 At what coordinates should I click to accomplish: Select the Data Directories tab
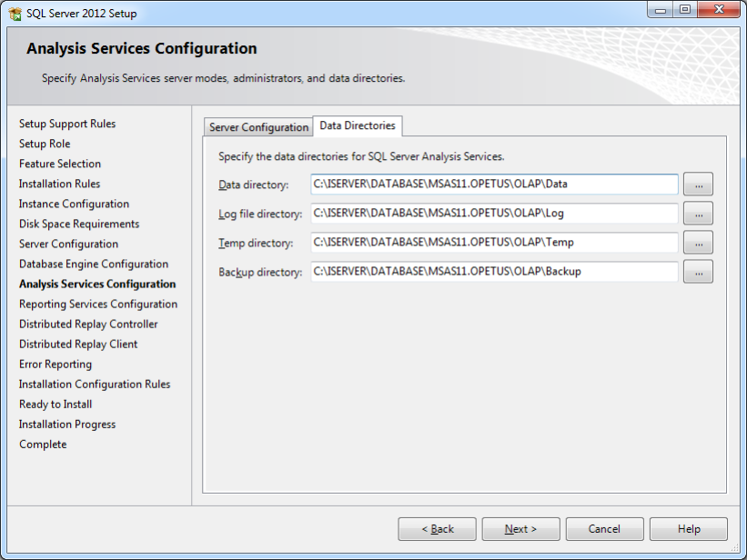(x=358, y=125)
